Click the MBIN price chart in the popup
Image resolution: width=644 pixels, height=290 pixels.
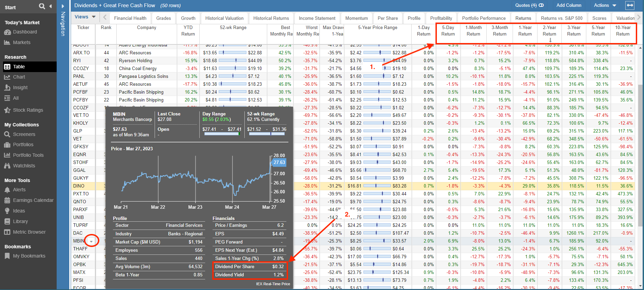pyautogui.click(x=196, y=179)
